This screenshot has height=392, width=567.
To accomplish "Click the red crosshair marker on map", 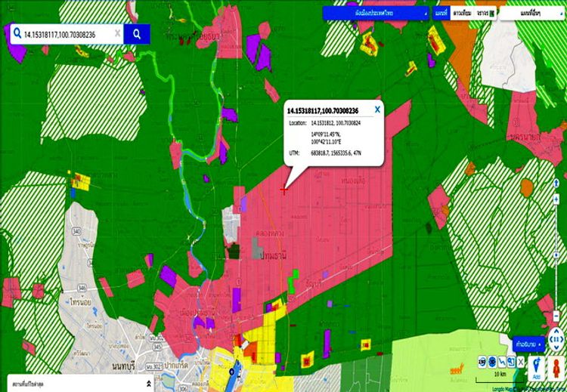I will pos(284,190).
